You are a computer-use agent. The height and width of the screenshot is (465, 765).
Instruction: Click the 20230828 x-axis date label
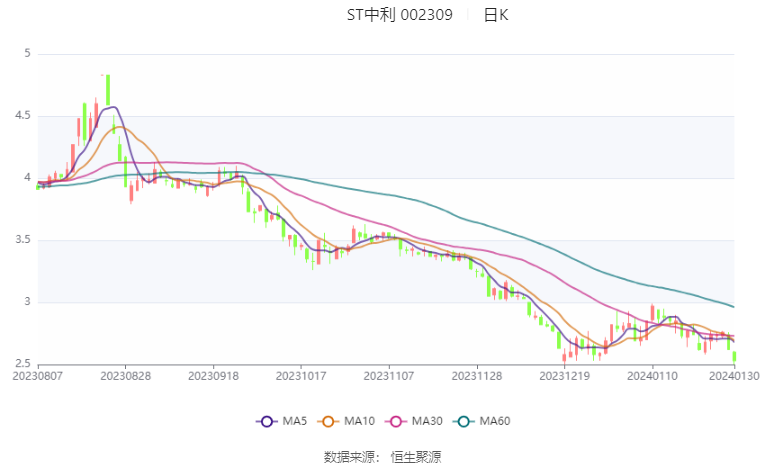point(125,376)
